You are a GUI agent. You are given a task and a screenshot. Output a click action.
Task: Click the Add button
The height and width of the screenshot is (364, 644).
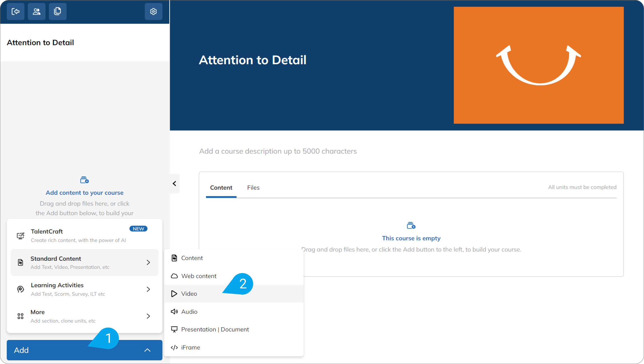(84, 350)
